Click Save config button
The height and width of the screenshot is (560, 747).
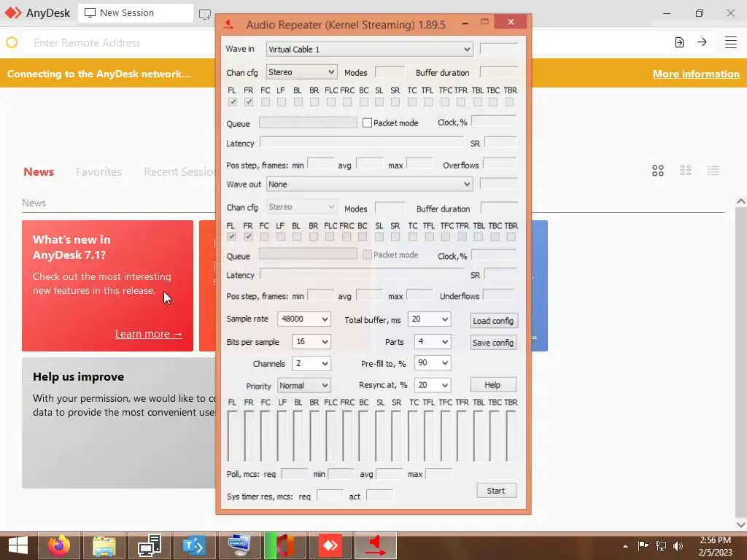pyautogui.click(x=494, y=343)
